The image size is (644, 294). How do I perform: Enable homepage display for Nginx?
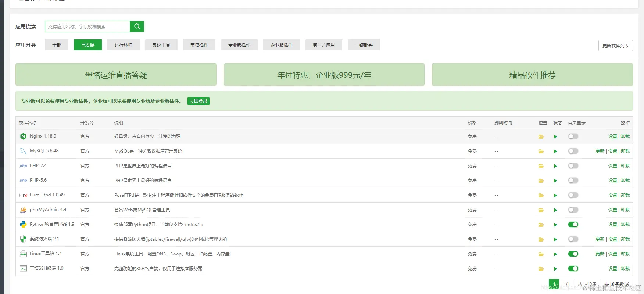[x=573, y=137]
